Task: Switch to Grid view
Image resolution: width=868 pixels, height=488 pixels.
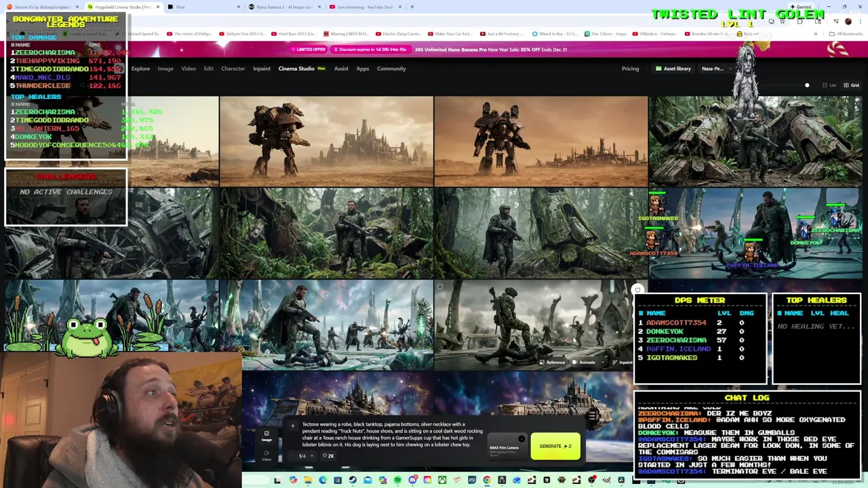Action: [850, 85]
